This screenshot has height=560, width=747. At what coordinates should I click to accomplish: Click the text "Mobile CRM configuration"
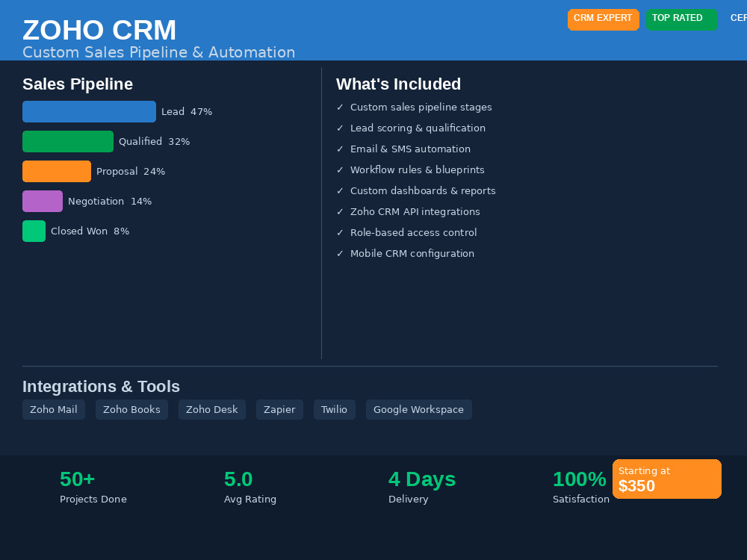click(412, 254)
